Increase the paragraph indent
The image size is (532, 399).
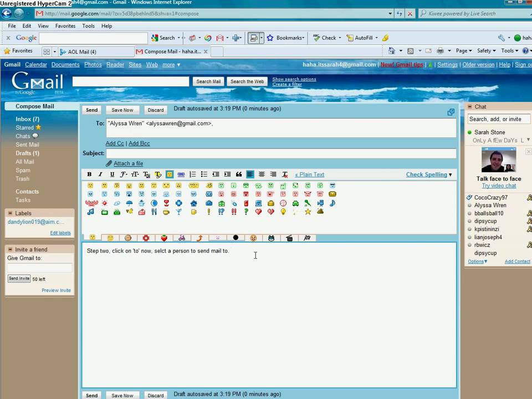227,175
